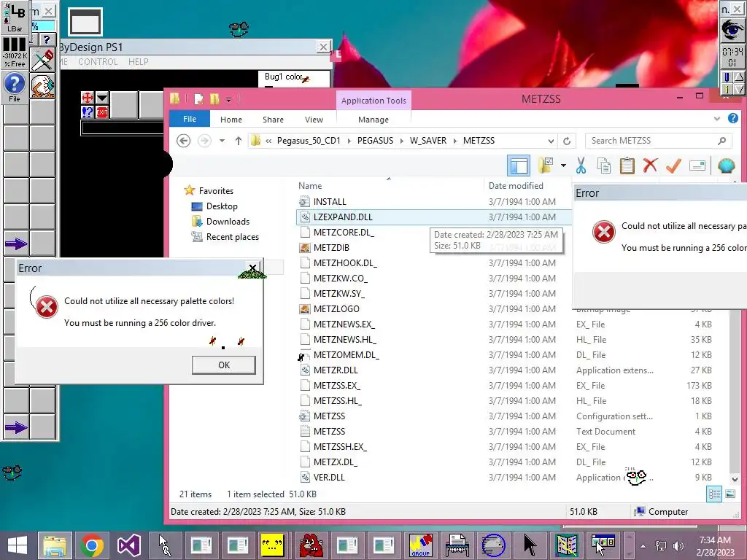The height and width of the screenshot is (560, 747).
Task: Click the orange checkmark icon
Action: (673, 166)
